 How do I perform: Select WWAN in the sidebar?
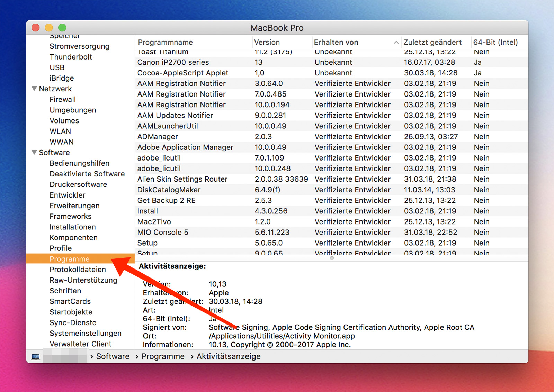pos(61,142)
